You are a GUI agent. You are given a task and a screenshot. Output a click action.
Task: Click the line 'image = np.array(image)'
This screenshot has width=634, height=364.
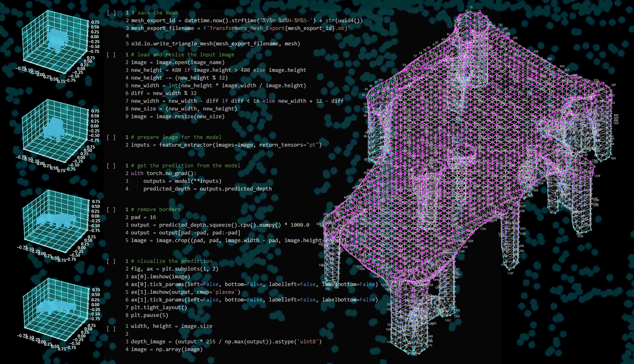click(167, 350)
